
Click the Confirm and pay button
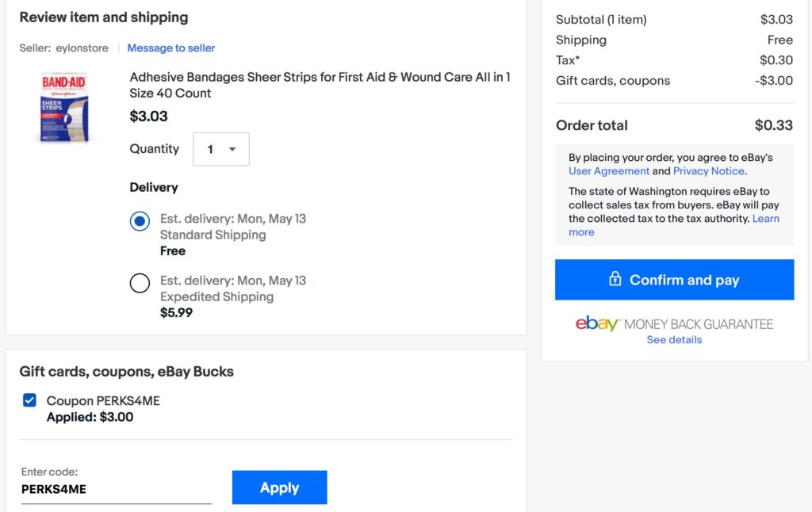(x=674, y=280)
